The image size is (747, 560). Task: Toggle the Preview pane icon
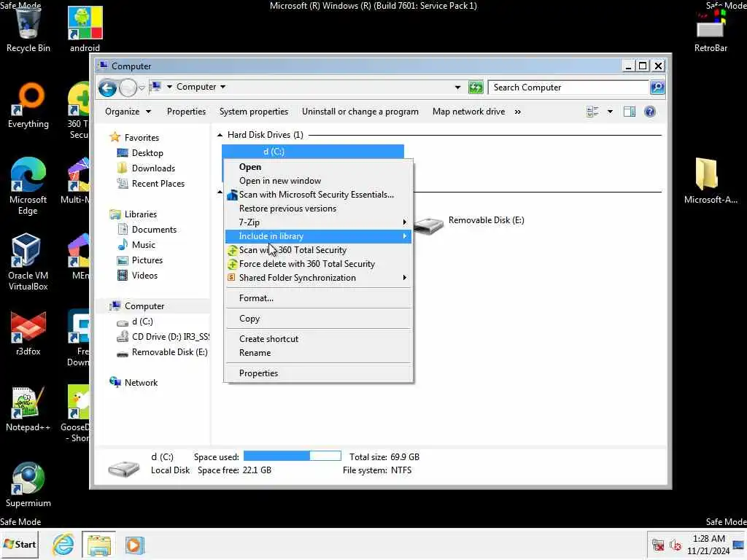[x=630, y=112]
